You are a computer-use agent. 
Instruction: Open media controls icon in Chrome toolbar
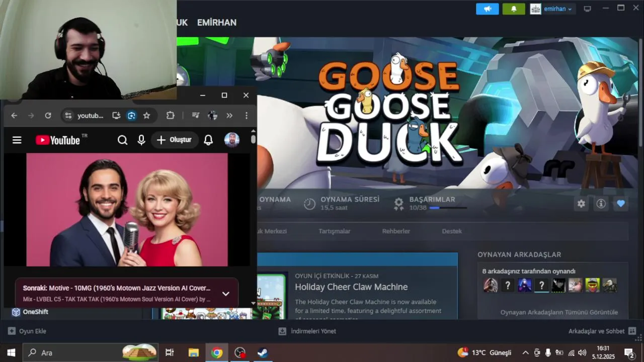pyautogui.click(x=196, y=116)
